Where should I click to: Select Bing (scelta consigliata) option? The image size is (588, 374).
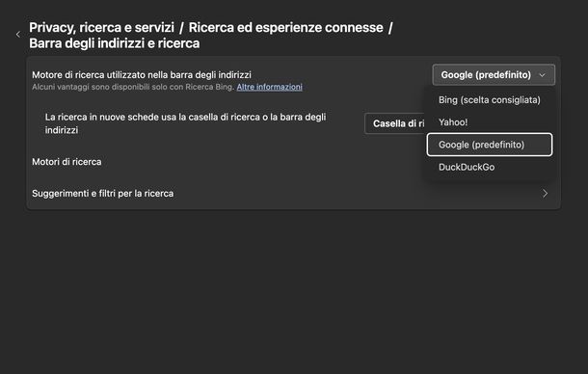[x=490, y=100]
